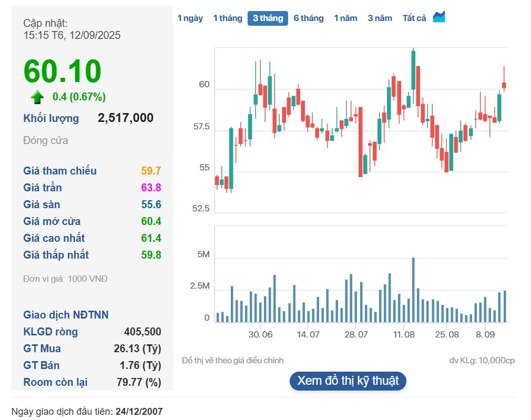
Task: Switch to the 1 tháng range
Action: (x=228, y=18)
